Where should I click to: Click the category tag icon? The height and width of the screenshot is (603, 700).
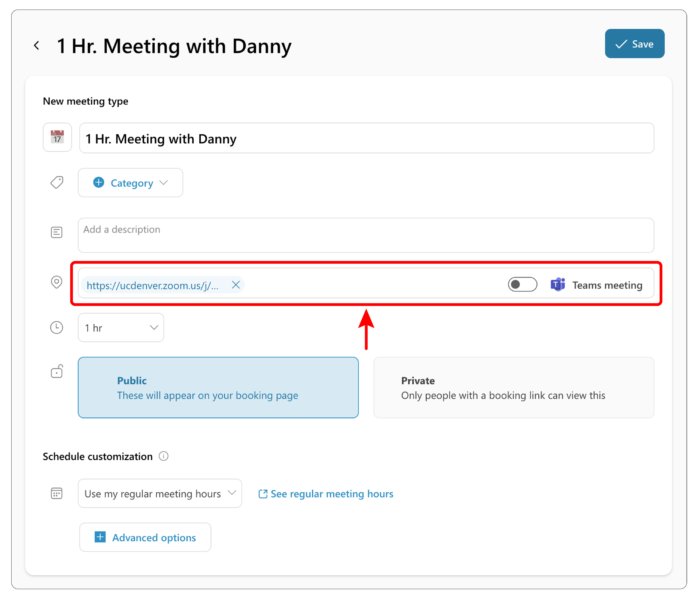click(x=57, y=183)
